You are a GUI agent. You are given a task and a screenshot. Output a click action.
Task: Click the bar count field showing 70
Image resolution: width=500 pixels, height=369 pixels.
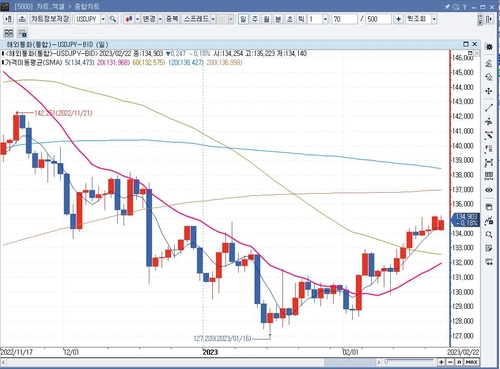(x=344, y=19)
